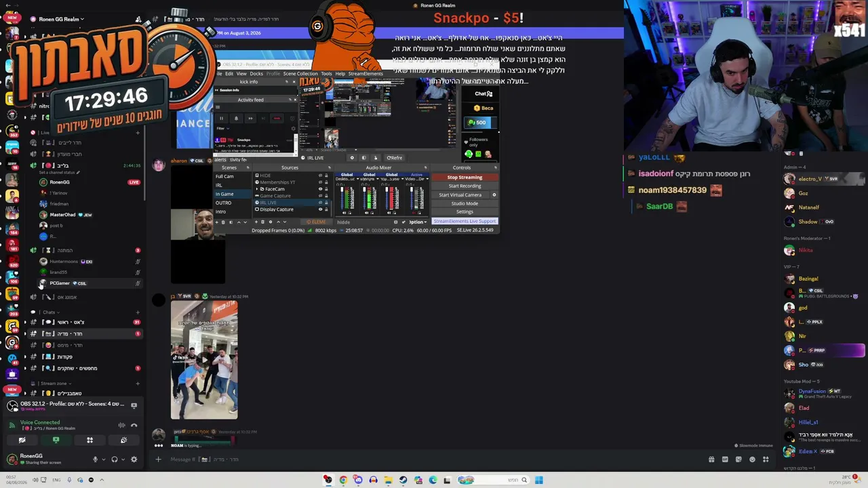Select RonenGG in the voice channel list
868x488 pixels.
coord(90,182)
